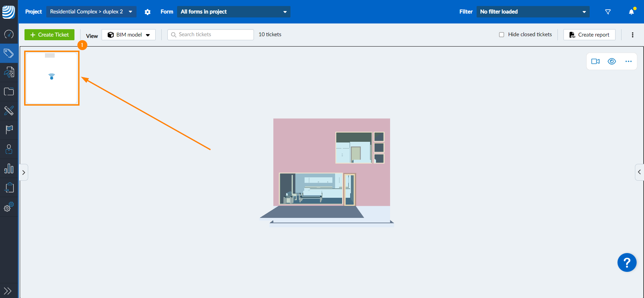Open the All forms in project dropdown
This screenshot has height=298, width=644.
click(233, 12)
